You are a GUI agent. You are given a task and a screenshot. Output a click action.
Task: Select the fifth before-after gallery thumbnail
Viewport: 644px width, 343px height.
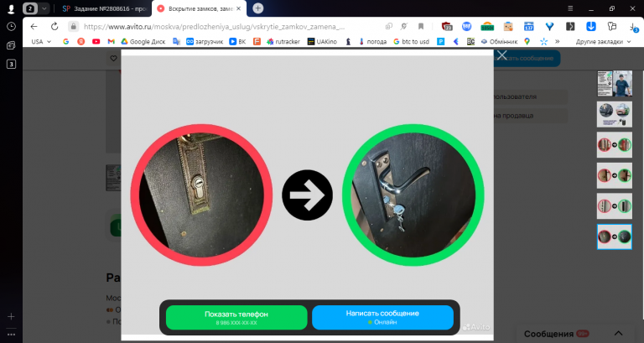tap(615, 206)
